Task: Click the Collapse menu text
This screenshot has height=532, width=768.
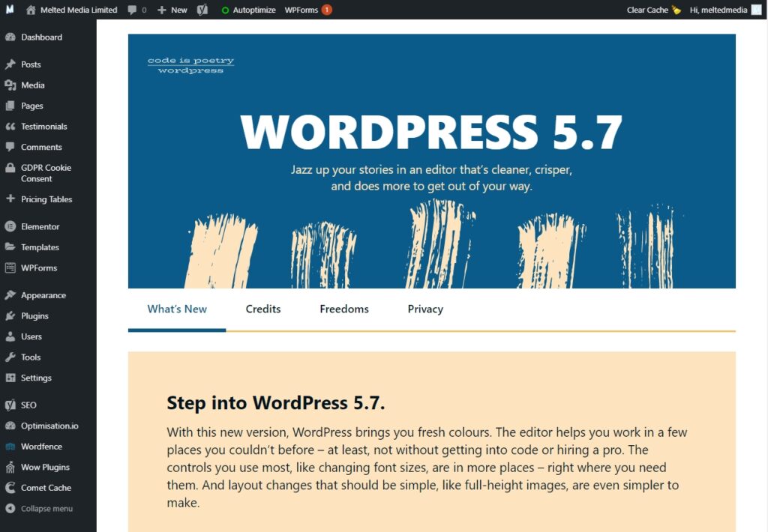Action: pyautogui.click(x=46, y=509)
